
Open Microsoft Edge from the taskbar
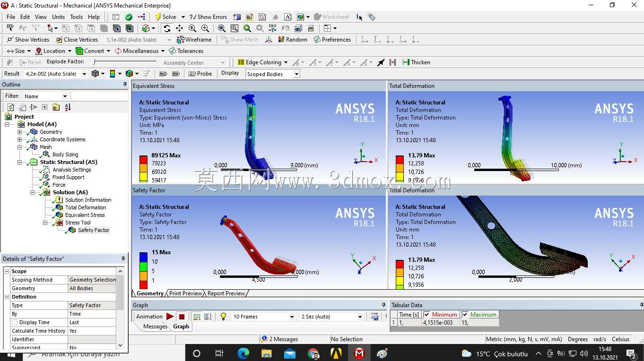[x=244, y=353]
